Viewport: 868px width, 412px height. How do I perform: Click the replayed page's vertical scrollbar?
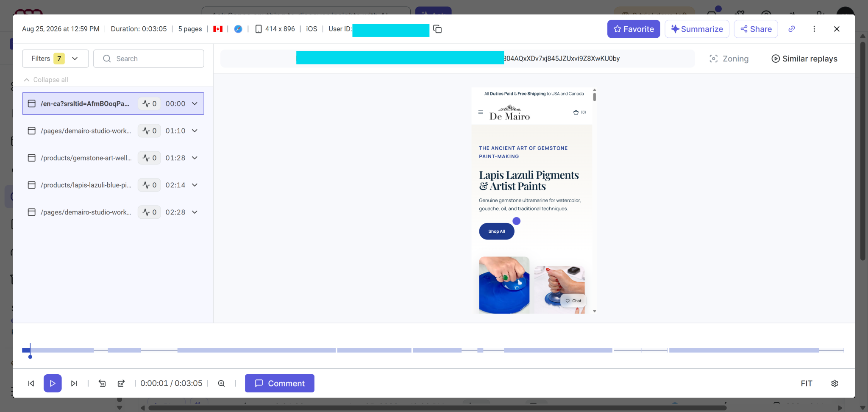[x=595, y=97]
